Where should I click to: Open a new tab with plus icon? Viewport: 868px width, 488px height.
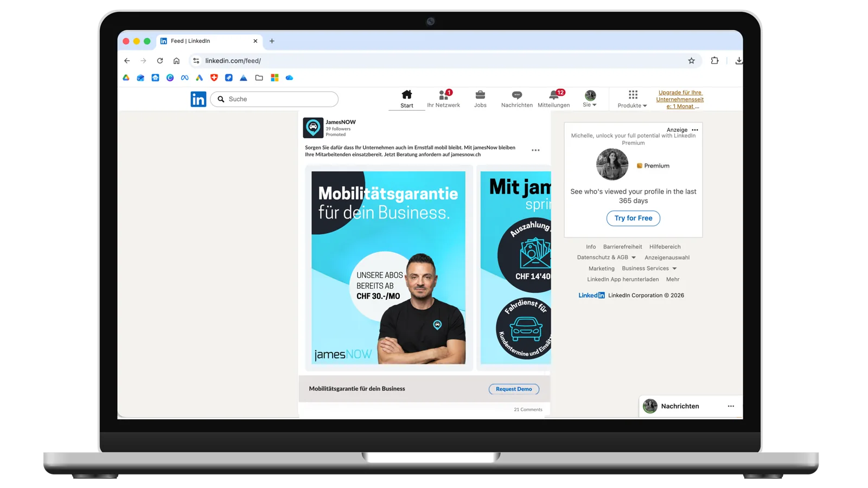pyautogui.click(x=272, y=41)
